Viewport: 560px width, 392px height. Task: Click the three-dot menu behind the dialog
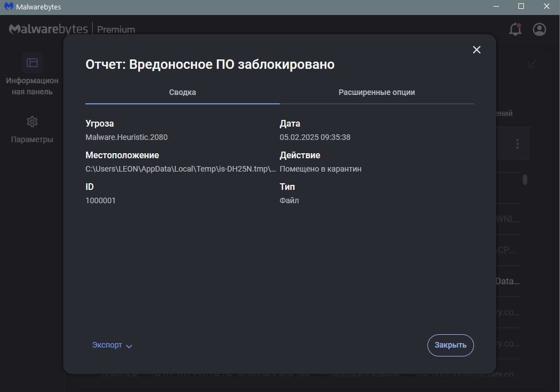pos(517,144)
